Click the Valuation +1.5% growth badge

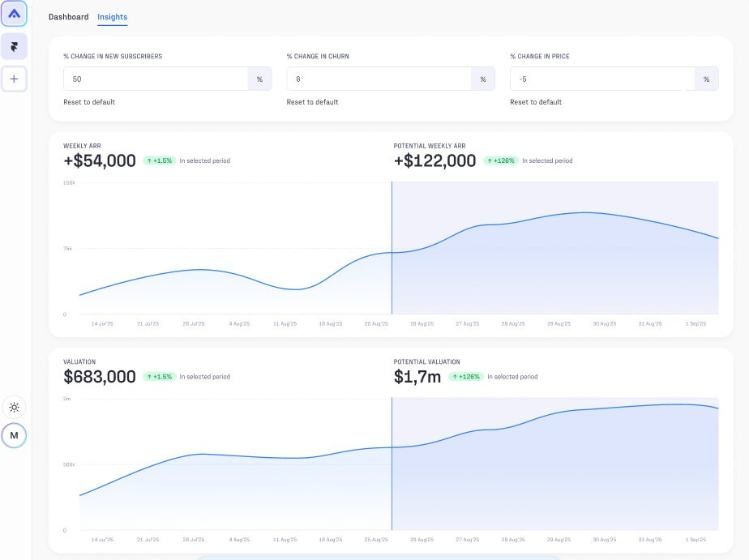coord(160,377)
